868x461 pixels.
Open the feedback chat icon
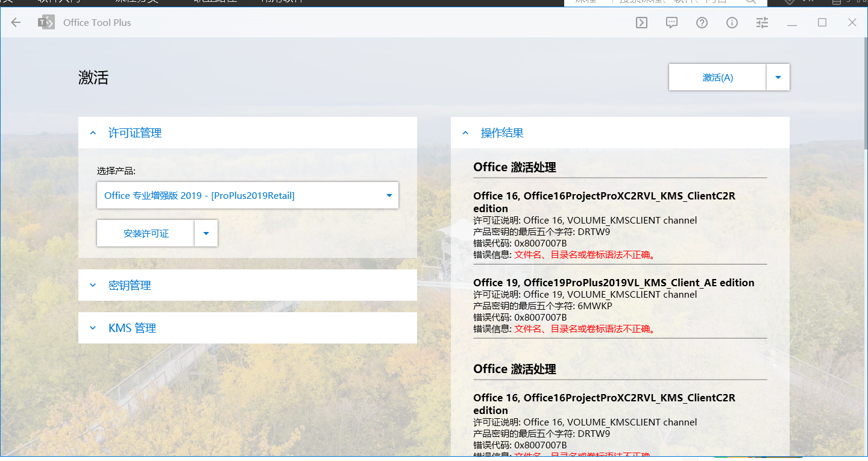click(671, 23)
